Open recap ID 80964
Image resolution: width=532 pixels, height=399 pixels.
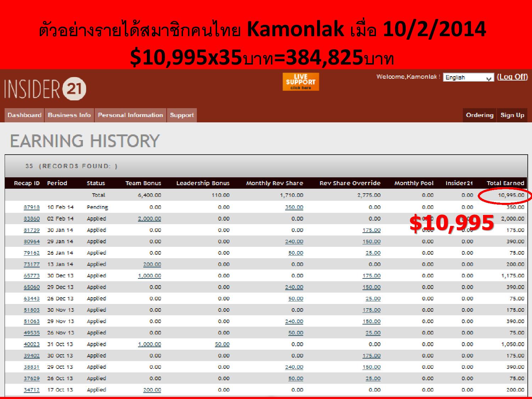click(x=32, y=242)
